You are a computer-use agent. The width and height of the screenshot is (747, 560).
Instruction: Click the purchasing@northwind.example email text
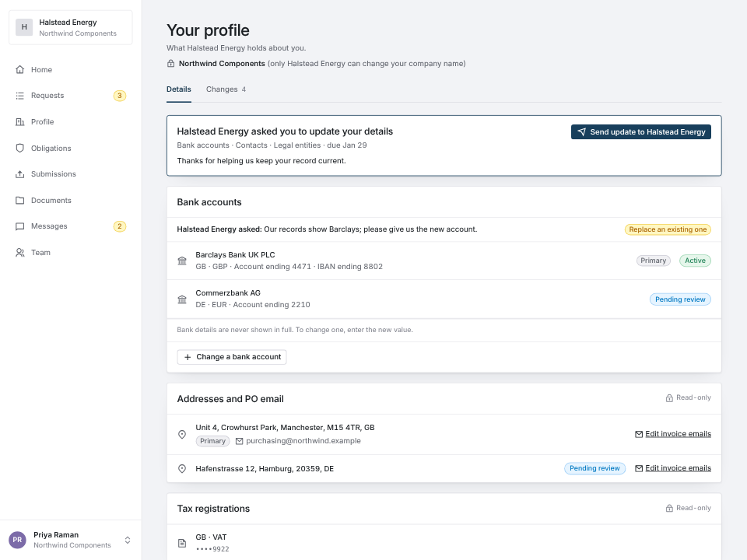(303, 441)
